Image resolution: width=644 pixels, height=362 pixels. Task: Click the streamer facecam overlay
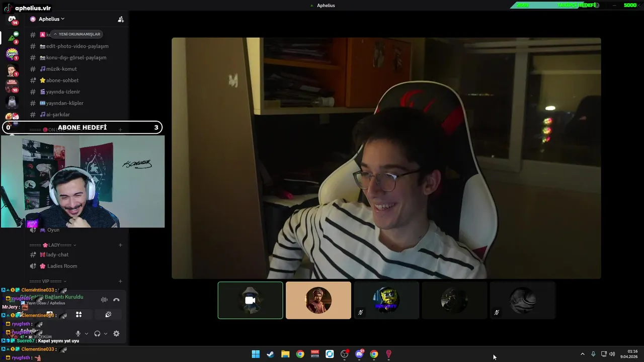(x=83, y=181)
